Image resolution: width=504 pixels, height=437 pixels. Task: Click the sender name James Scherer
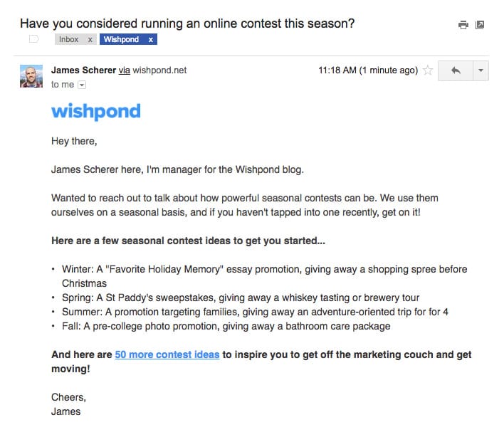coord(83,70)
